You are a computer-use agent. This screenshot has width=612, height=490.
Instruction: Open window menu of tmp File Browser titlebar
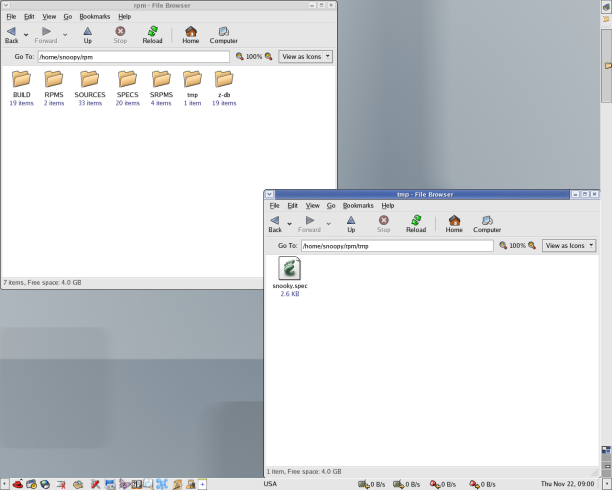click(270, 194)
